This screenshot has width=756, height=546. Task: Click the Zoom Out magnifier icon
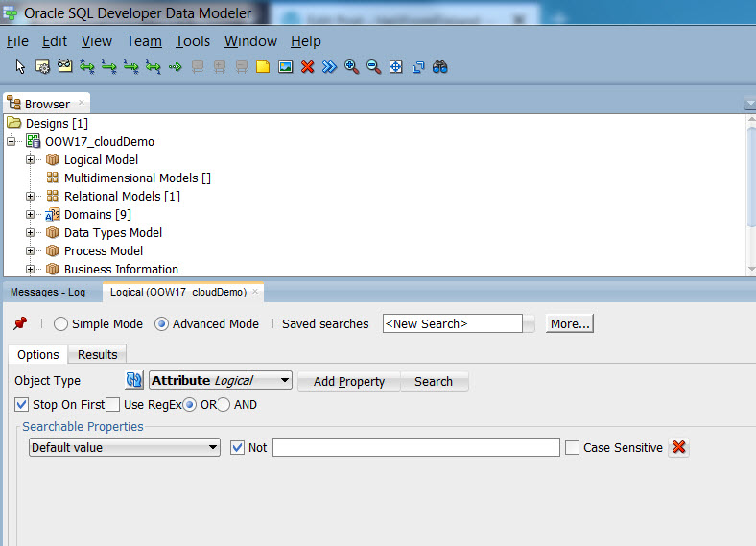(373, 67)
